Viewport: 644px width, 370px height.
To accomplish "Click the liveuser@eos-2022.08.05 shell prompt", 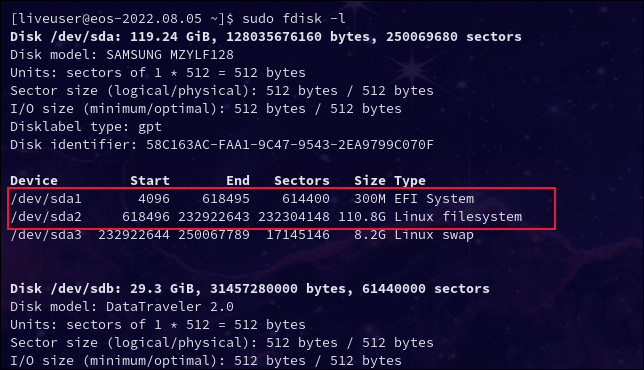I will click(122, 18).
